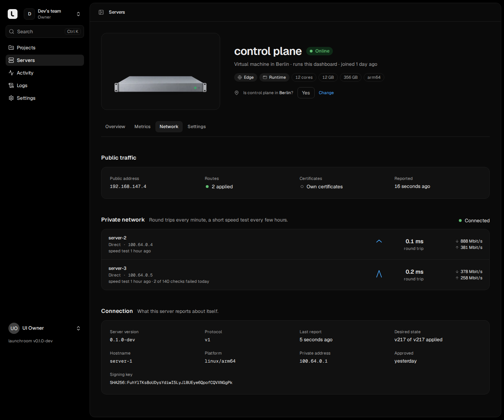Click the SHA256 signing key value

[171, 383]
